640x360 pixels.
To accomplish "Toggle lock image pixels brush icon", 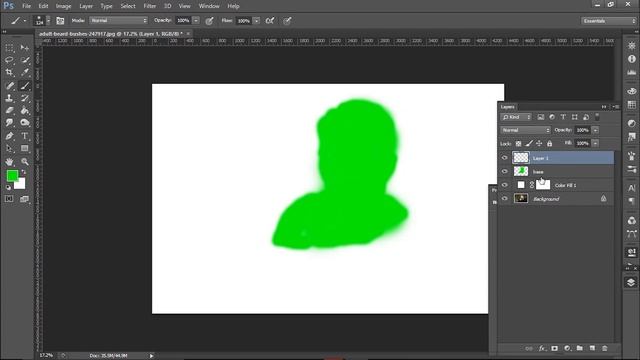I will pyautogui.click(x=529, y=143).
